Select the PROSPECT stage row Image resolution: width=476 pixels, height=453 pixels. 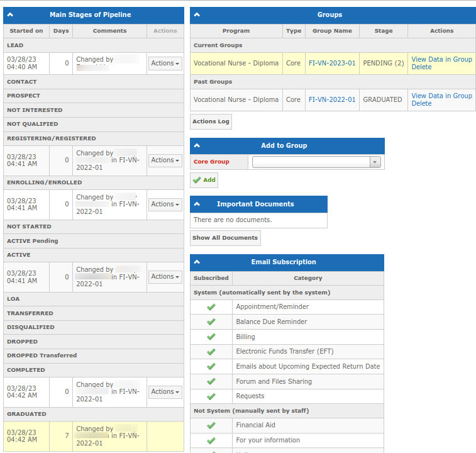pyautogui.click(x=94, y=96)
